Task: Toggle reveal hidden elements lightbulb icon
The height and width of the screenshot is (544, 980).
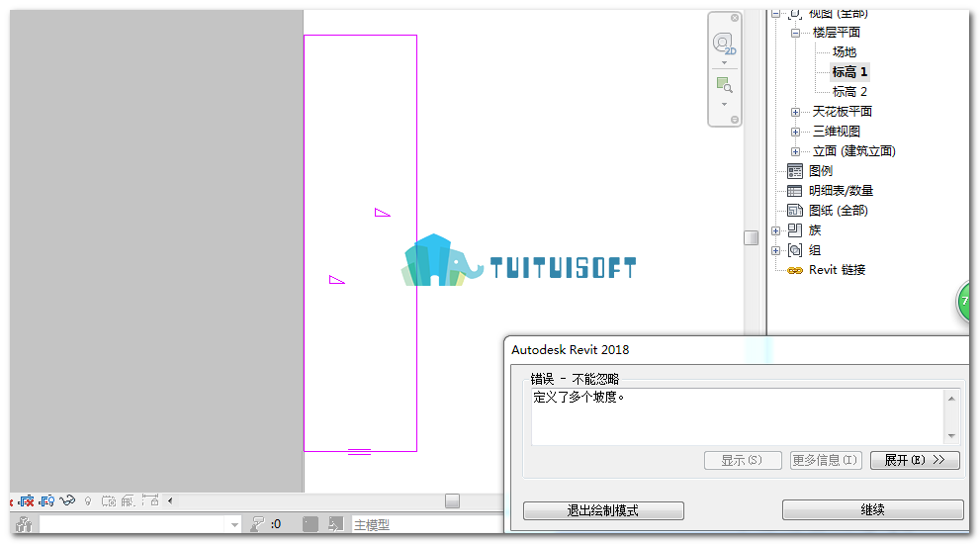Action: coord(88,500)
